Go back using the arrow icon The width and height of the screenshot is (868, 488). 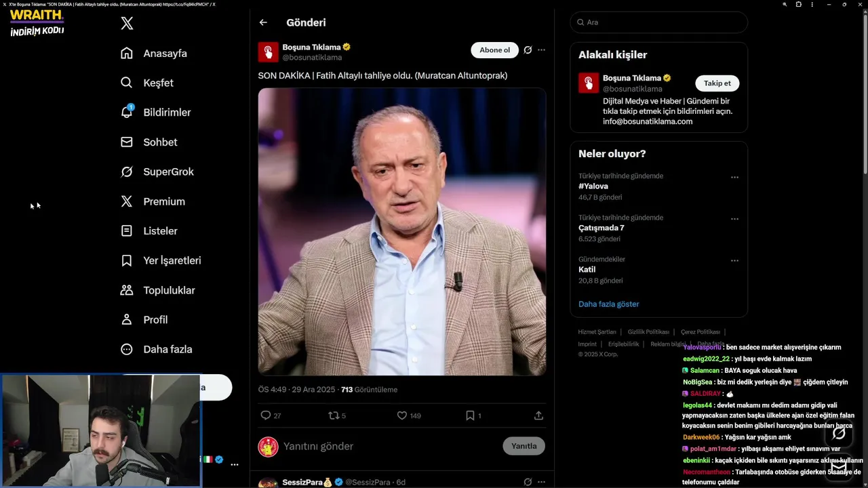click(x=263, y=22)
